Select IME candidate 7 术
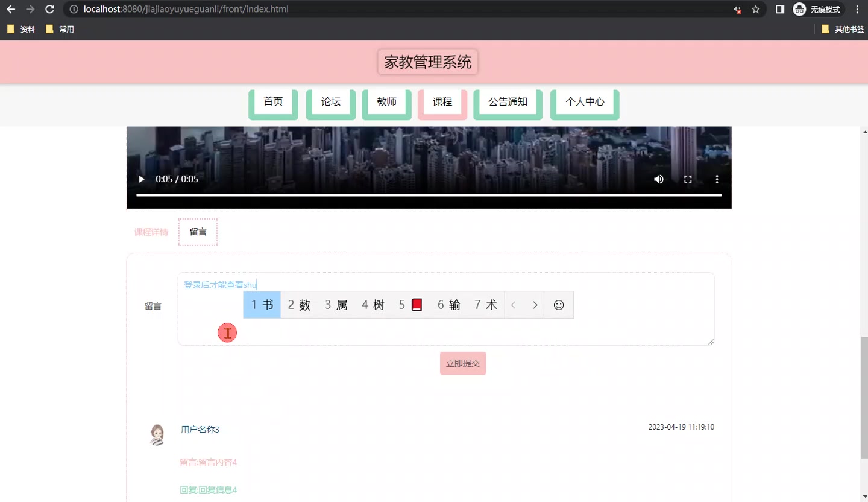The height and width of the screenshot is (502, 868). [x=486, y=305]
